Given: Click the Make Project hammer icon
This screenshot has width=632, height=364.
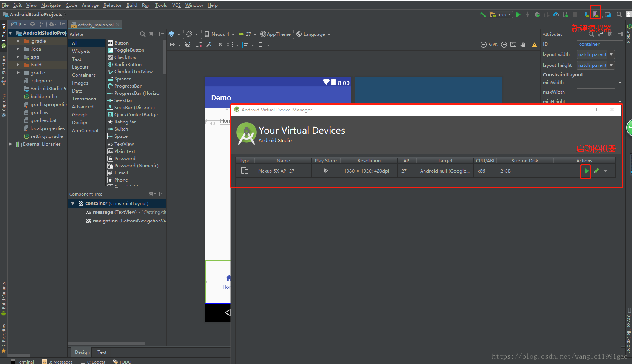Looking at the screenshot, I should coord(483,14).
